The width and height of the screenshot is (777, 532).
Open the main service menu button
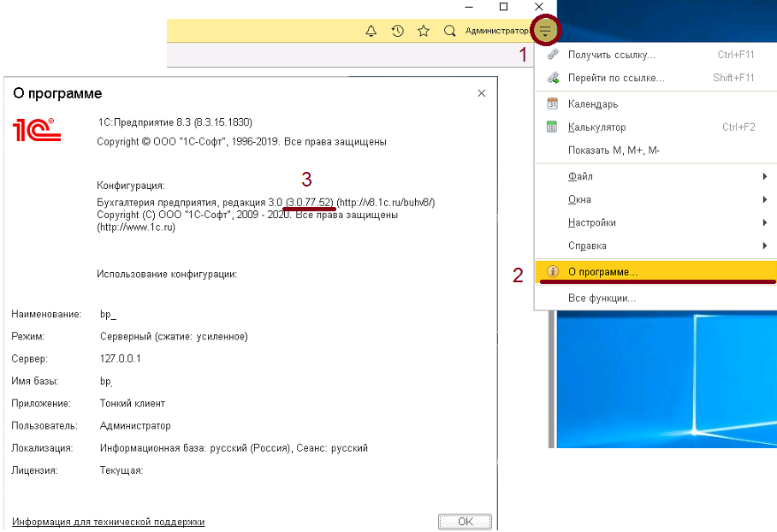[x=545, y=31]
